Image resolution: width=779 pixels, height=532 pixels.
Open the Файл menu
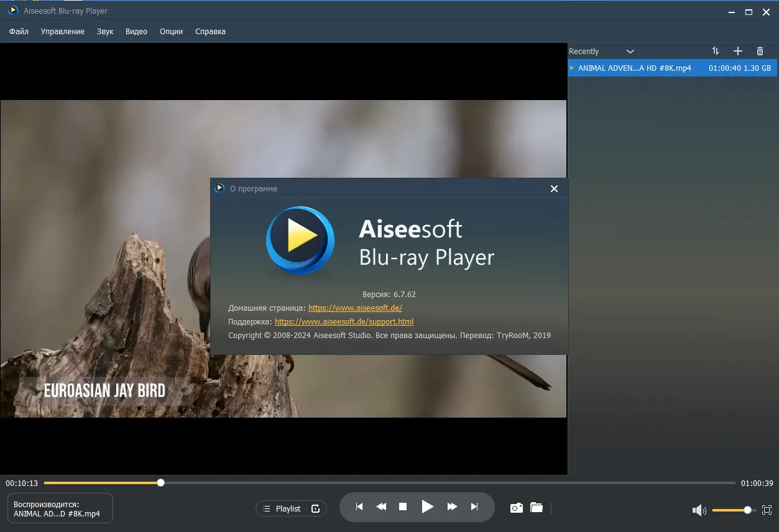pos(19,32)
